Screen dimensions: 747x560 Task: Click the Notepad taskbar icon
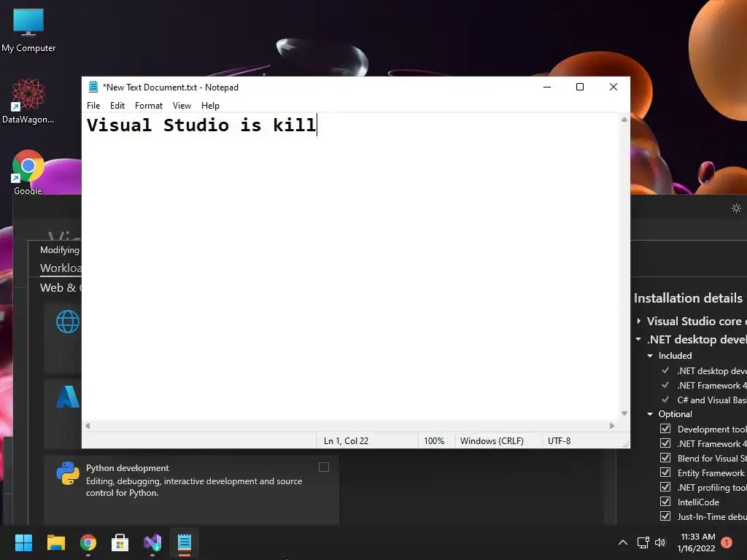tap(185, 542)
